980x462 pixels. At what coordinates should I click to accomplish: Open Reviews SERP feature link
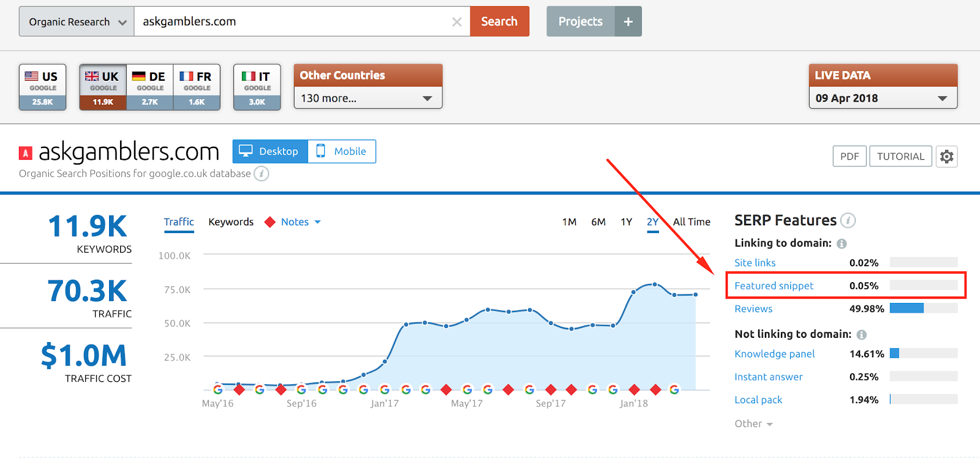pos(753,309)
